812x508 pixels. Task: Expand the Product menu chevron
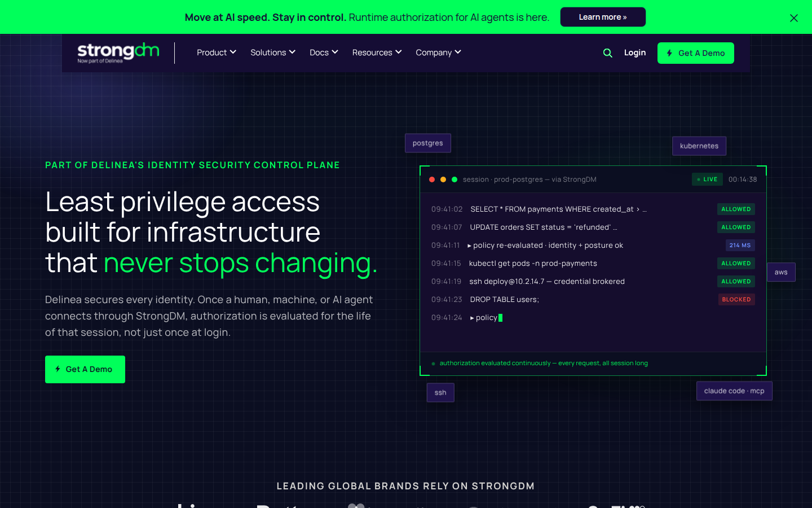pos(233,52)
